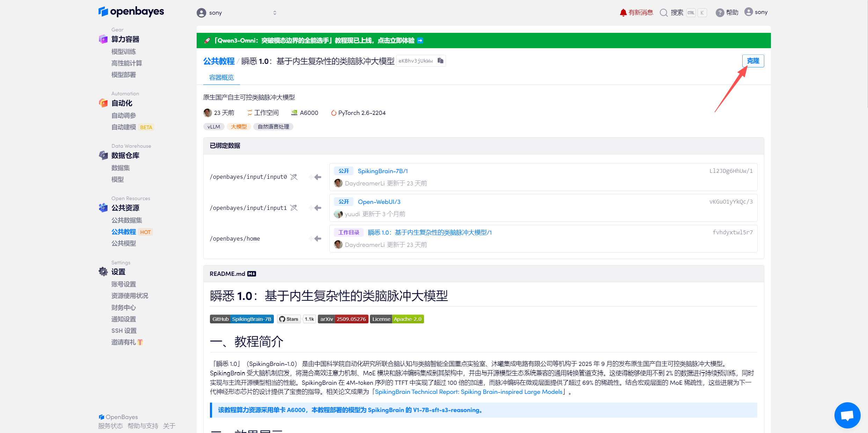Click the unbind icon beside /openbayes/input/input0
The height and width of the screenshot is (433, 868).
294,177
